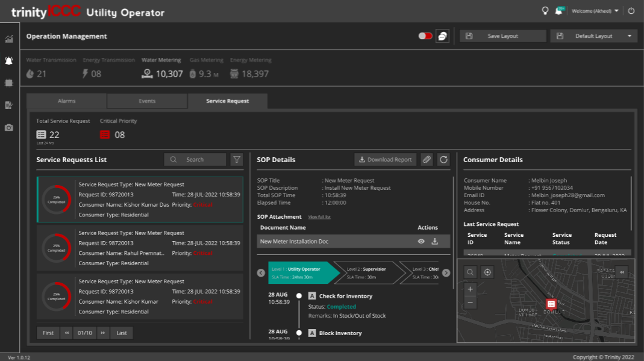Screen dimensions: 644x361
Task: Show previous SOP level arrow
Action: pyautogui.click(x=261, y=272)
